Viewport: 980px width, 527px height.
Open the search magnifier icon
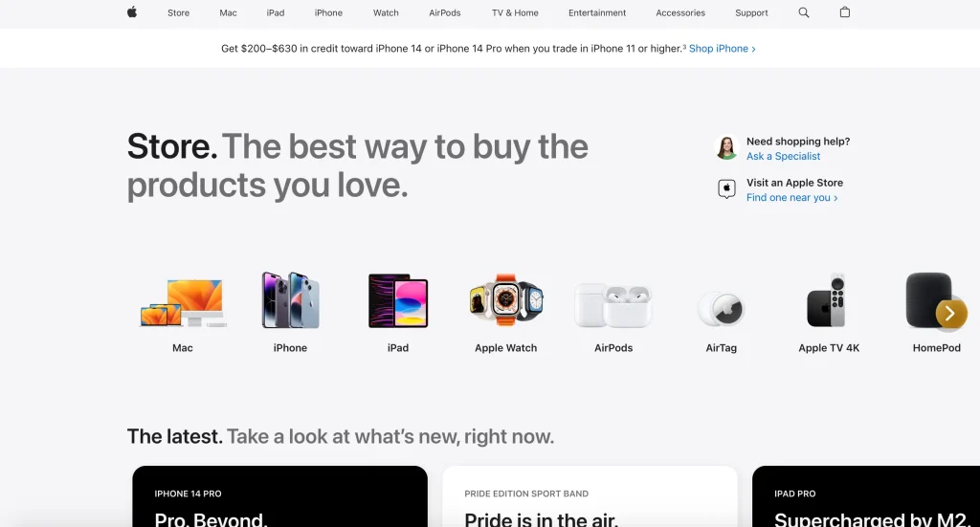click(x=804, y=12)
